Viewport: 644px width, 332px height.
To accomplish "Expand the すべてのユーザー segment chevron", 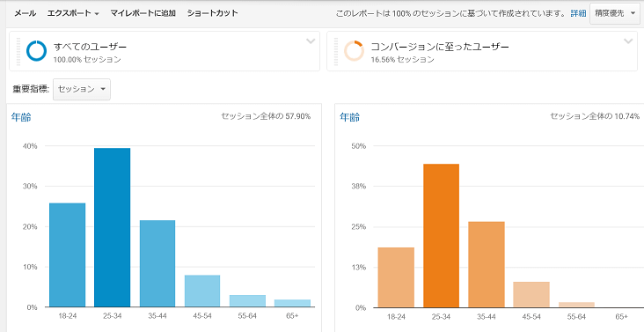I will click(x=311, y=41).
